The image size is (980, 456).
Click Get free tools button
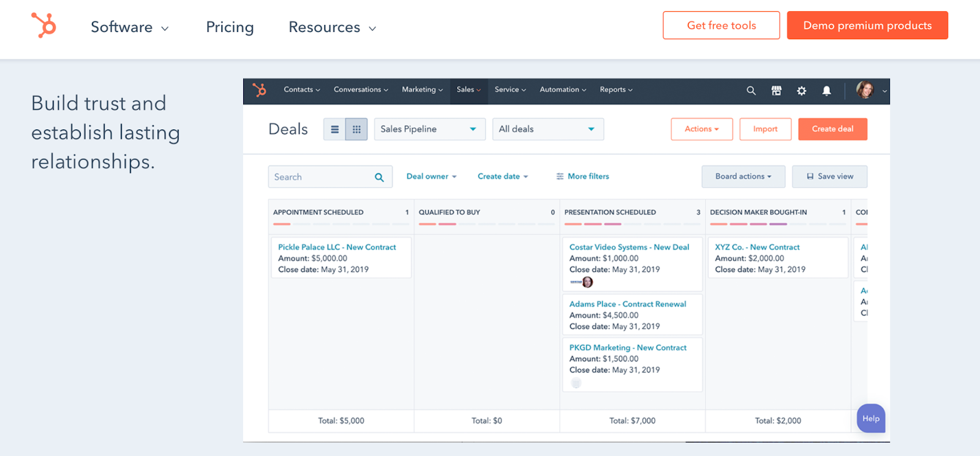point(721,25)
